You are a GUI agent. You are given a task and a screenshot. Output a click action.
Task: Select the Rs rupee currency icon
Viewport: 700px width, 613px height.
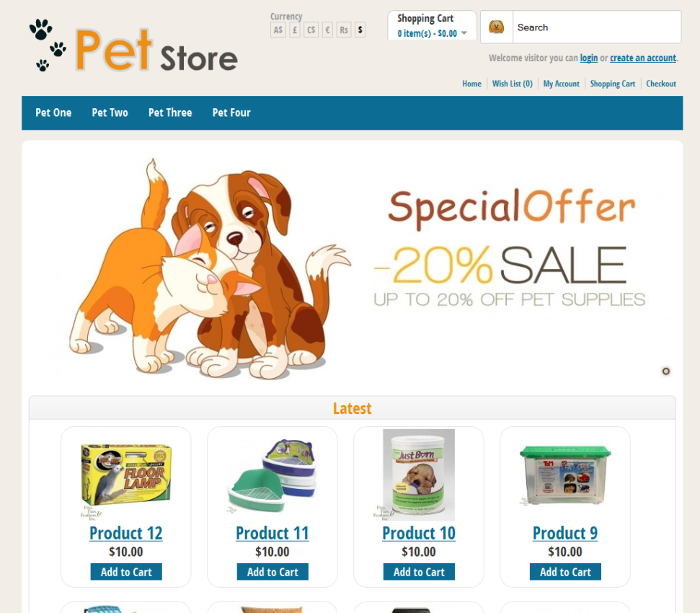[x=344, y=30]
